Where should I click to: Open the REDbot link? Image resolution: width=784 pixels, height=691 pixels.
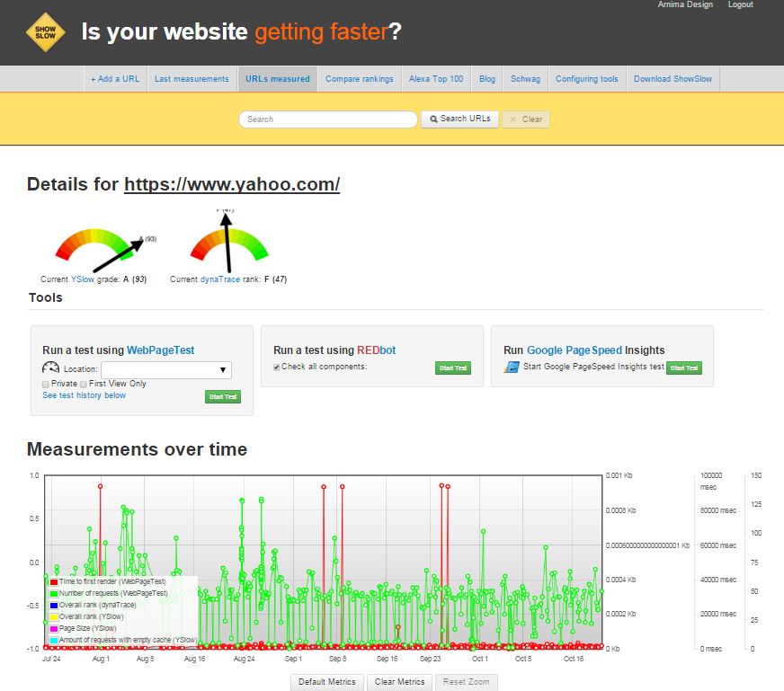coord(377,350)
